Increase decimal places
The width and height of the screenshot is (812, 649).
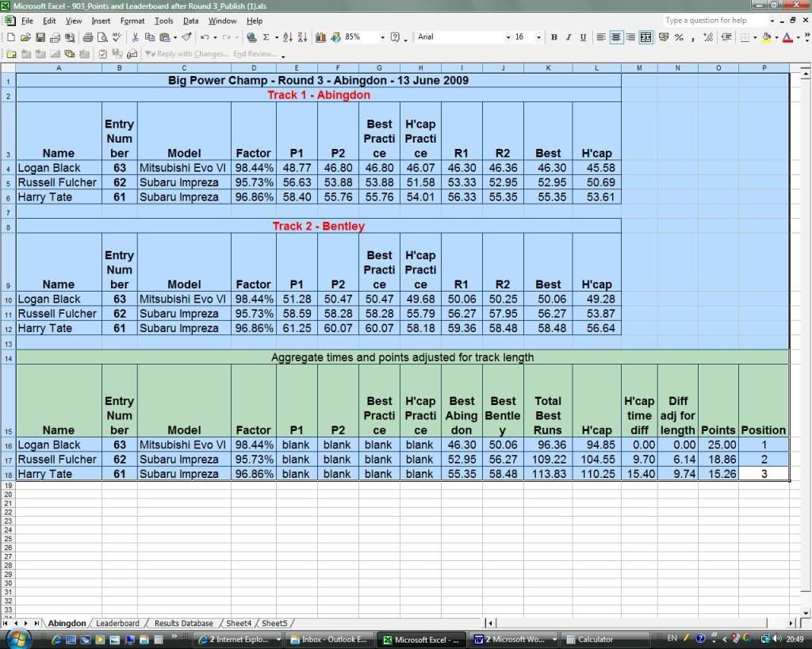708,37
